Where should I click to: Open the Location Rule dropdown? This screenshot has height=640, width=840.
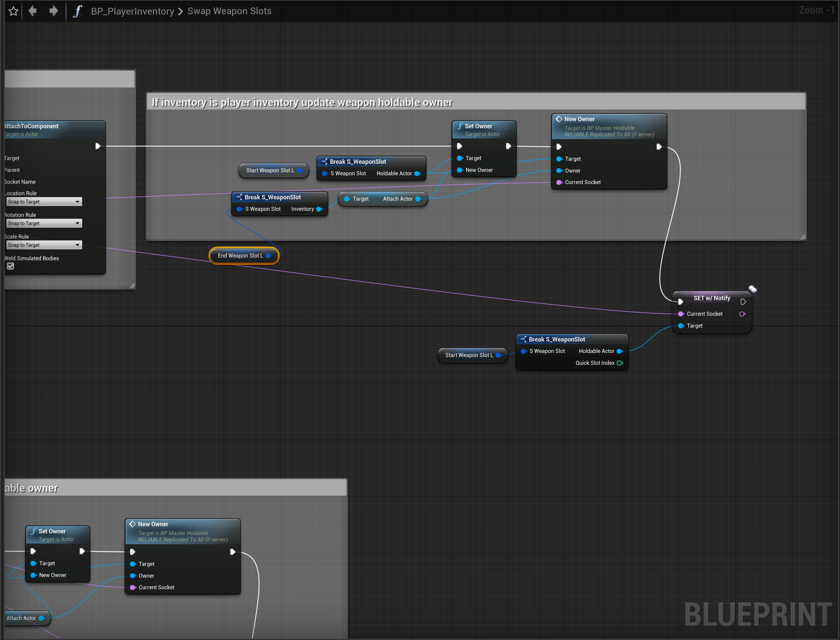click(x=44, y=201)
